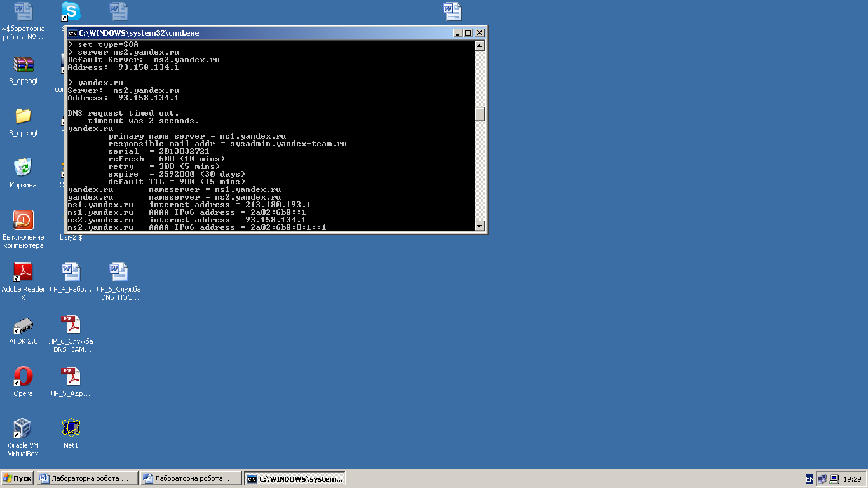Maximize the cmd.exe window
This screenshot has height=488, width=868.
[x=468, y=33]
